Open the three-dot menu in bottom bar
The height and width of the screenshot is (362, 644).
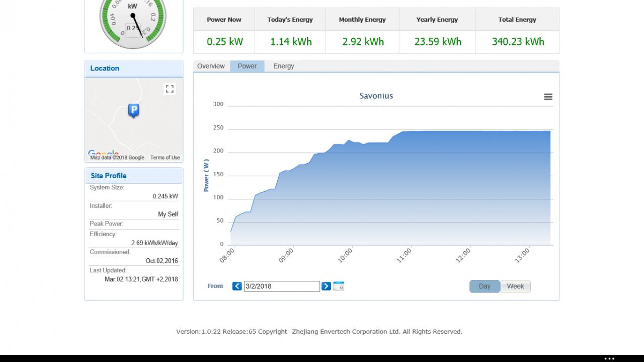click(x=609, y=358)
